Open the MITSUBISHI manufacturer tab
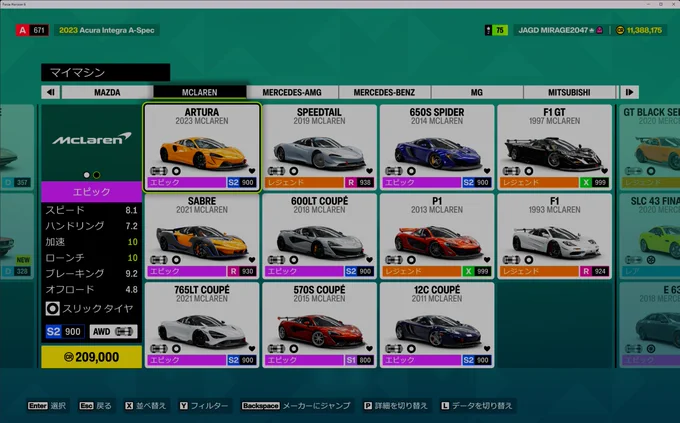The image size is (680, 423). point(569,92)
